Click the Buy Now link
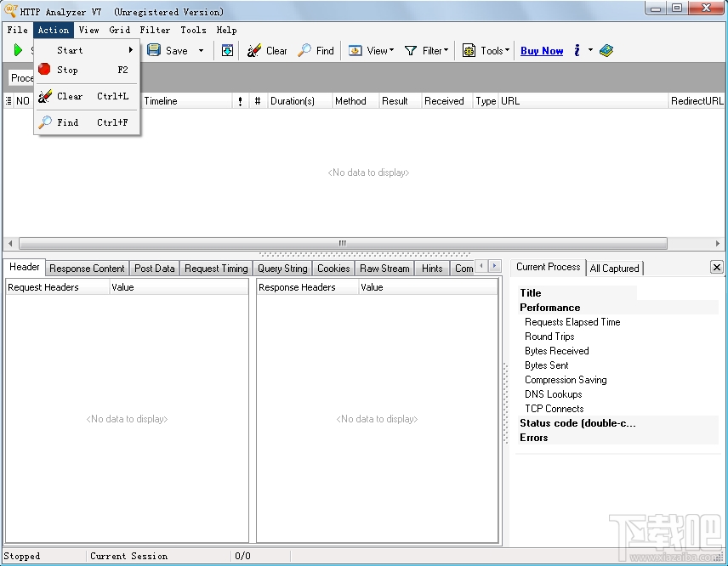This screenshot has height=566, width=728. point(542,50)
